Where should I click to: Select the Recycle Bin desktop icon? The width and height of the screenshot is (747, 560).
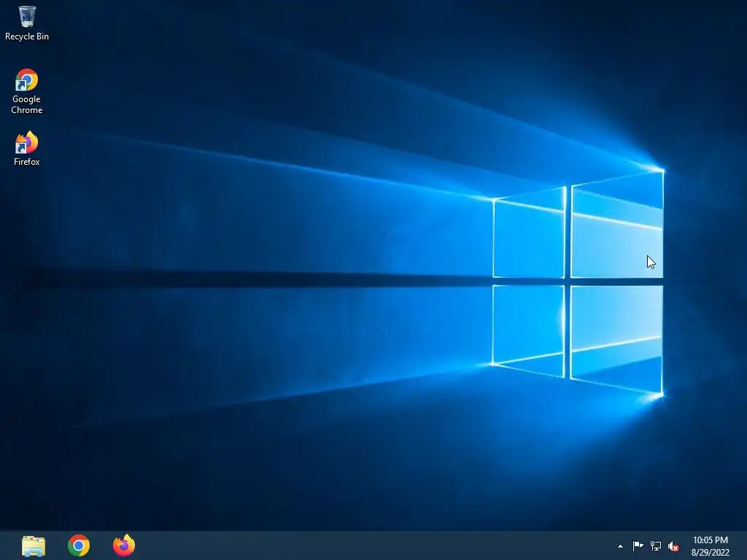tap(27, 23)
